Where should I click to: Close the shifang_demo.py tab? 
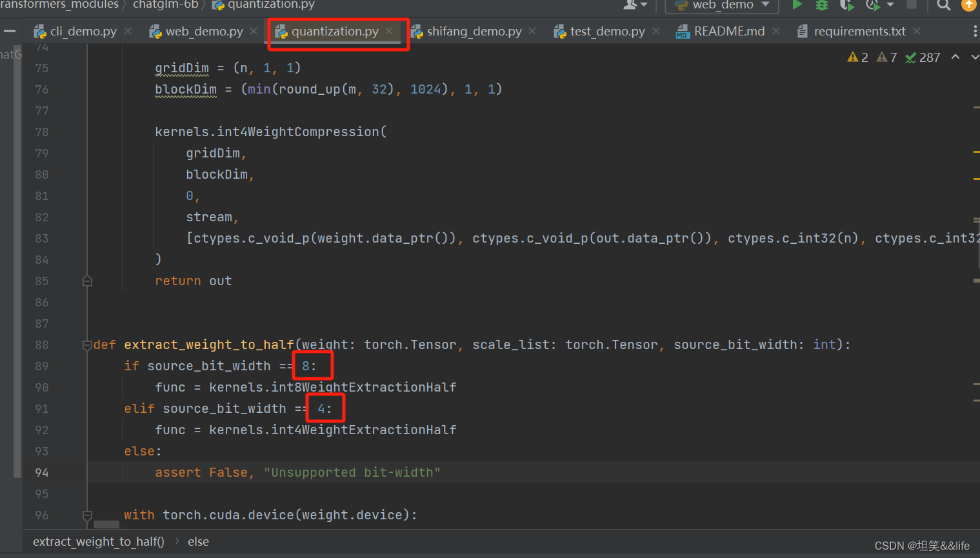tap(532, 31)
